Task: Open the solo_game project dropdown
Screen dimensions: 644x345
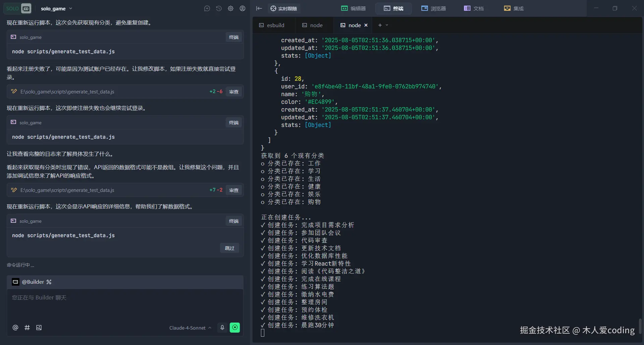Action: tap(57, 8)
